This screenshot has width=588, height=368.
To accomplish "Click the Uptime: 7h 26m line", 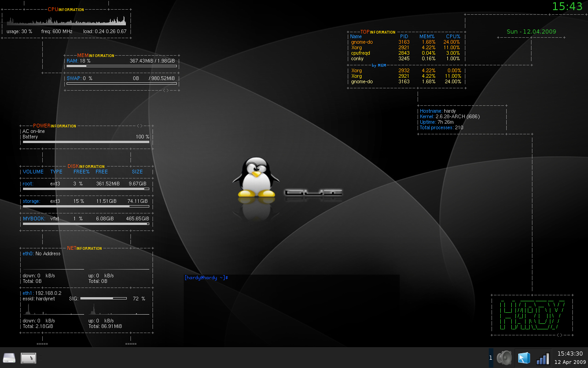I will (x=437, y=122).
